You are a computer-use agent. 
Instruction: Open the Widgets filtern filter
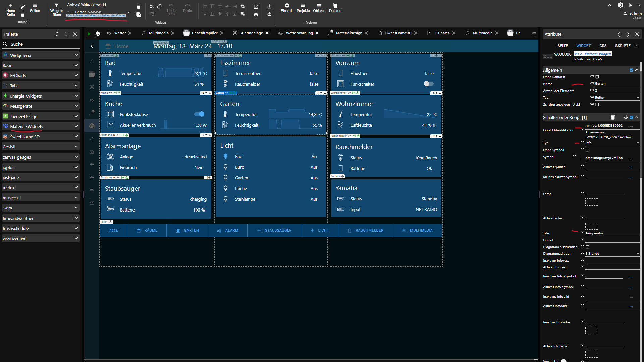pos(56,10)
